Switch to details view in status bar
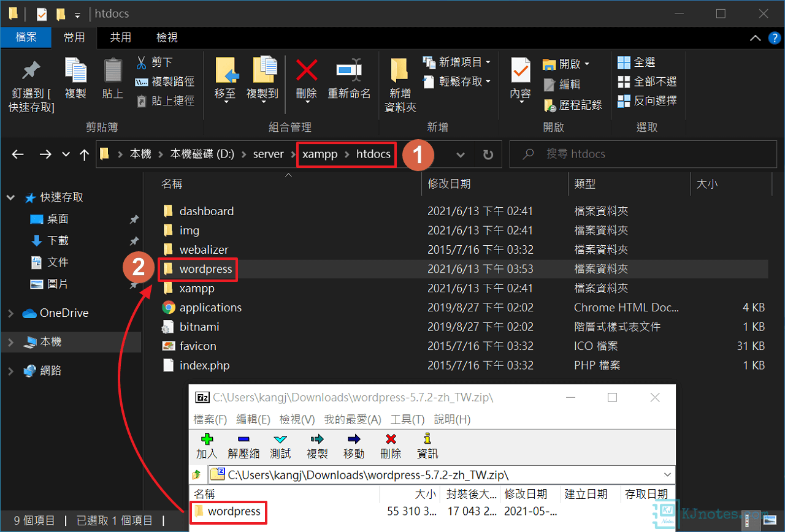 (747, 521)
